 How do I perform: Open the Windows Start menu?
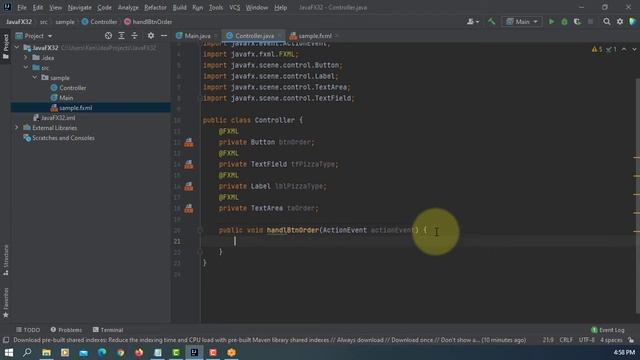(9, 353)
